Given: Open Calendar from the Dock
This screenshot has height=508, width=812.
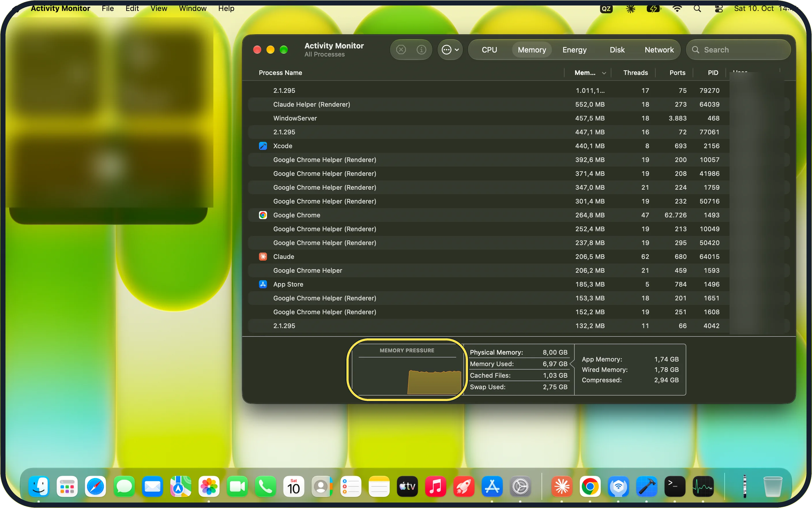Looking at the screenshot, I should tap(294, 486).
